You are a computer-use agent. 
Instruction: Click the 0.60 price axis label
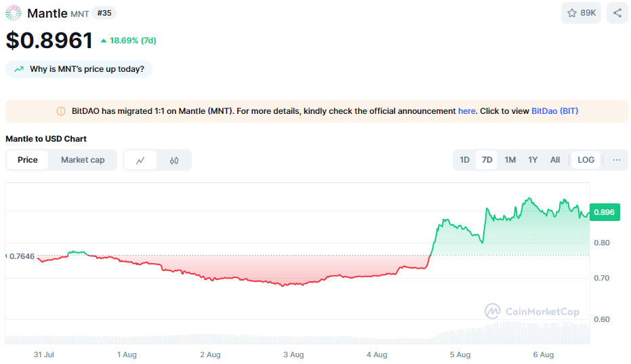pos(602,319)
